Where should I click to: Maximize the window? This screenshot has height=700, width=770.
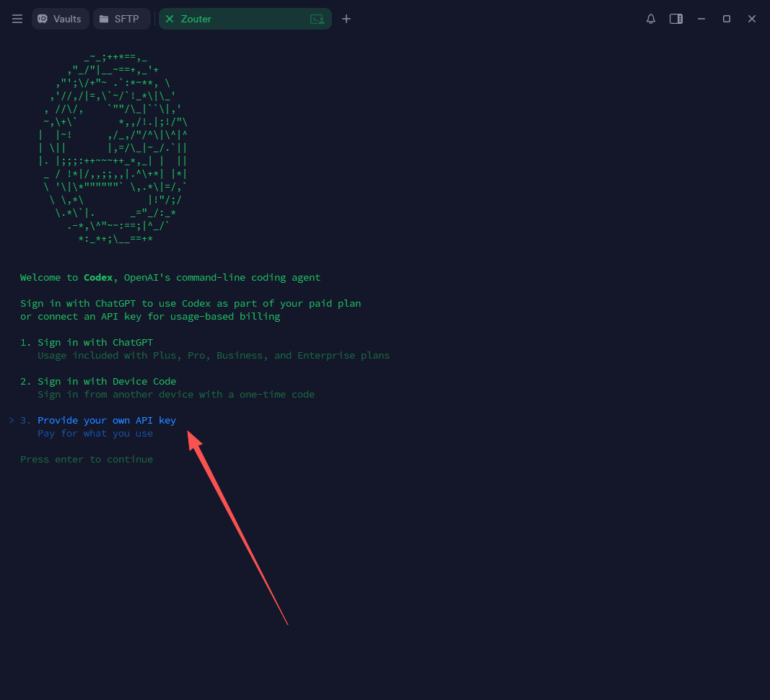[x=726, y=19]
